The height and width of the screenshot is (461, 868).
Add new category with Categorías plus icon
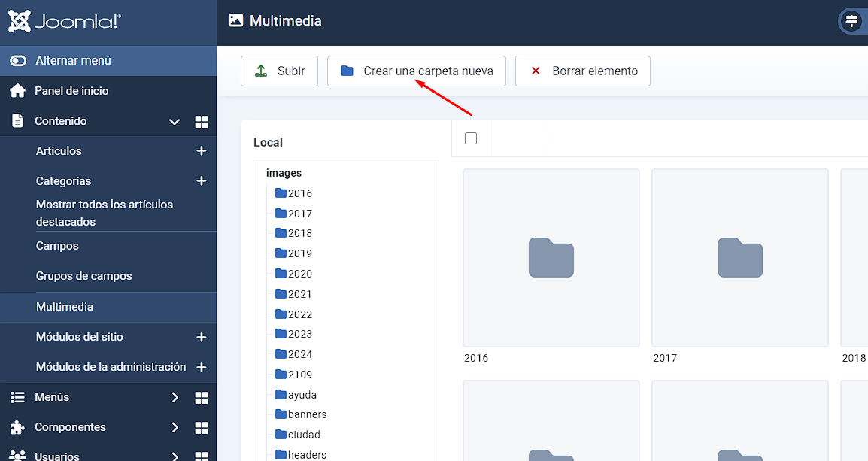[x=201, y=181]
